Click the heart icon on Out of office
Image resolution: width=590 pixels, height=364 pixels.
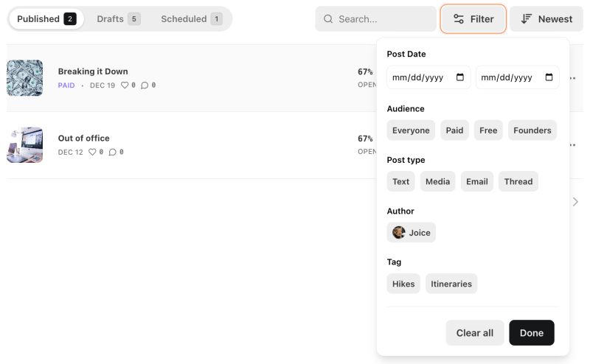(92, 152)
